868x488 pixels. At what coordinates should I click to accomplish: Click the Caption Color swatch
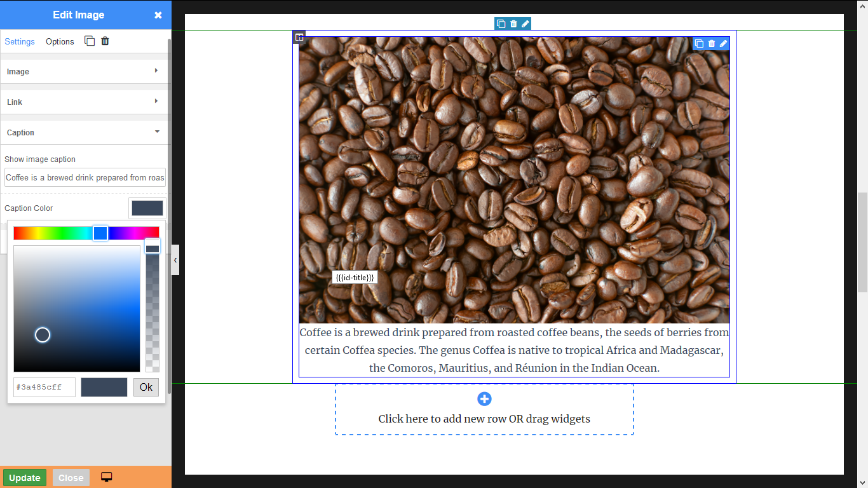coord(147,208)
